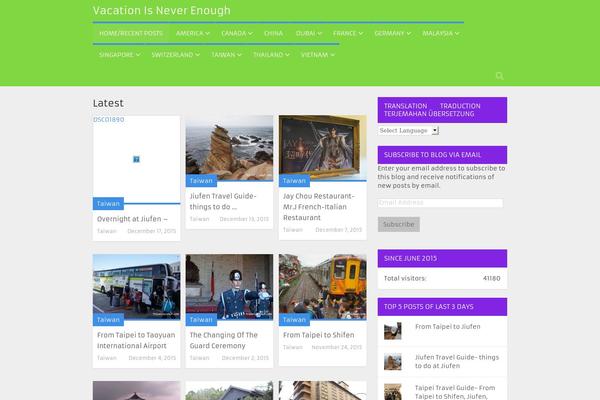Click the Shifen yellow train thumbnail
The height and width of the screenshot is (400, 600).
323,287
